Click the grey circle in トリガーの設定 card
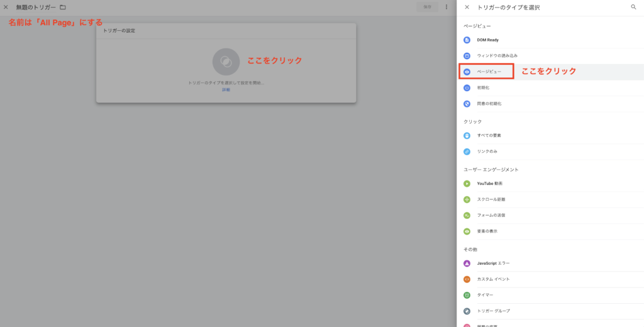Image resolution: width=644 pixels, height=327 pixels. point(226,62)
